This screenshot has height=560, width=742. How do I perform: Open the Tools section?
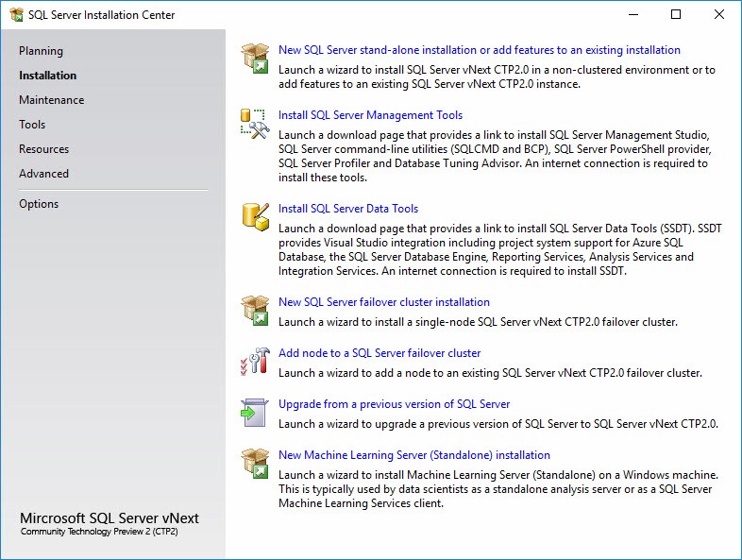tap(32, 125)
